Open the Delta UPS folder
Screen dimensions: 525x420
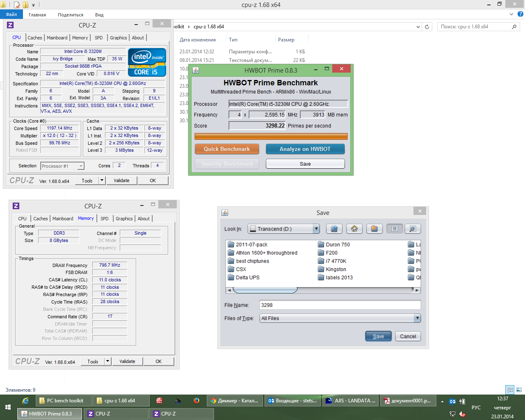[244, 277]
